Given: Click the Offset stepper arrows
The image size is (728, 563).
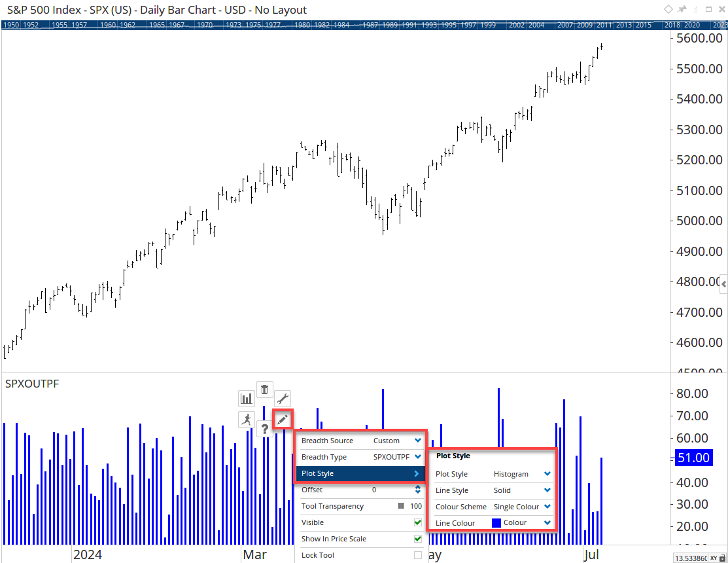Looking at the screenshot, I should pos(418,490).
